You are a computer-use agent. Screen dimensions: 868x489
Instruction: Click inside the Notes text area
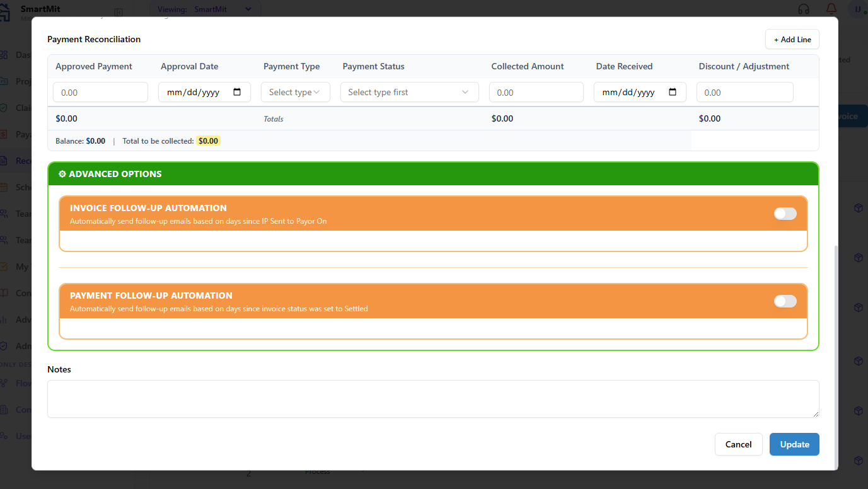click(x=433, y=399)
